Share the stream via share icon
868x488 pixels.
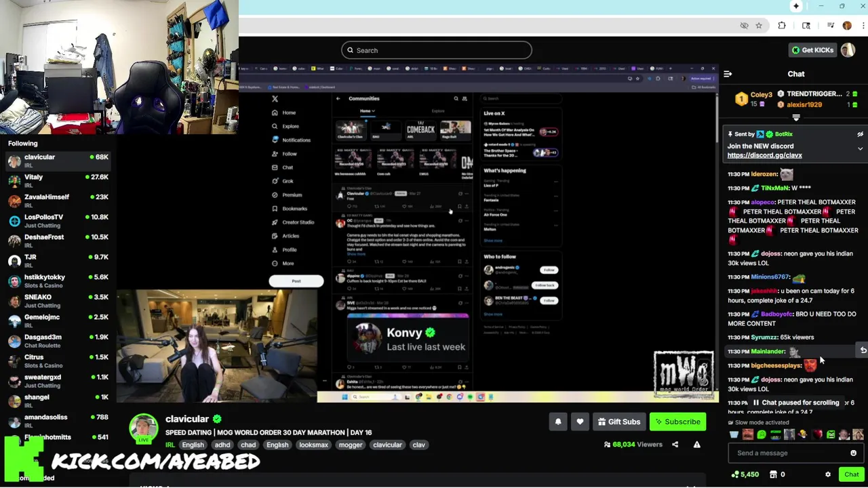[x=675, y=445]
